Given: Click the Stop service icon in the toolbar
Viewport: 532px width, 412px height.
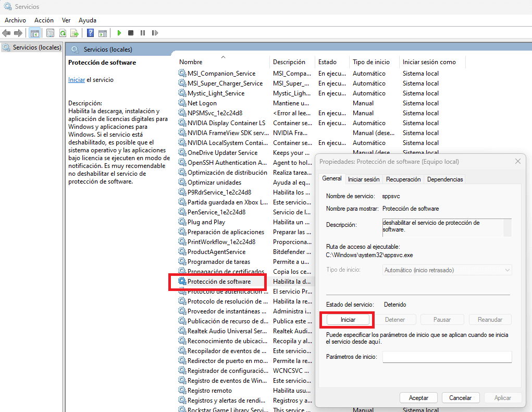Looking at the screenshot, I should coord(131,32).
